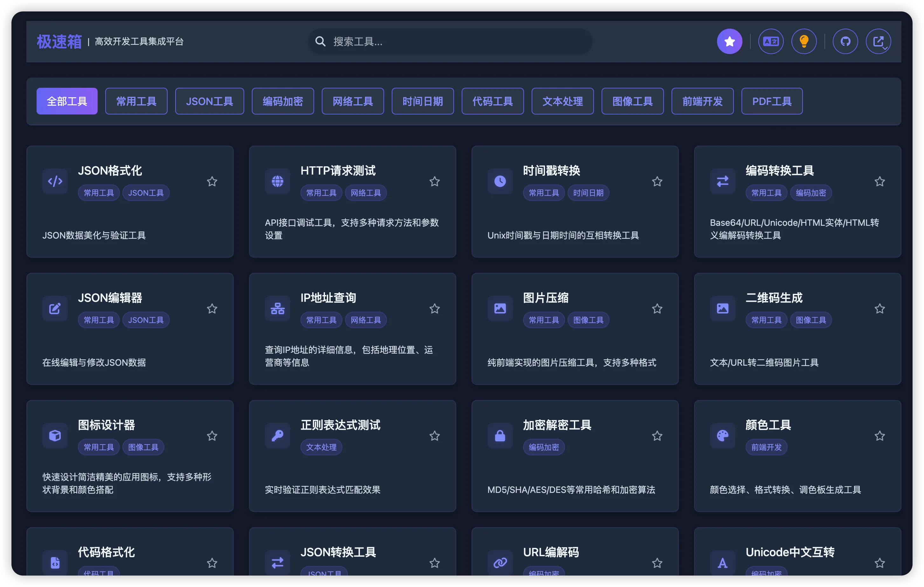Click the 图标设计器 cube icon
The width and height of the screenshot is (924, 587).
coord(55,435)
